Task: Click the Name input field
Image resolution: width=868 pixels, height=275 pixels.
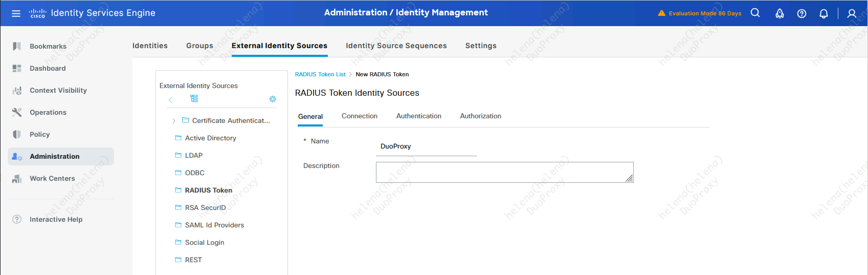Action: [426, 146]
